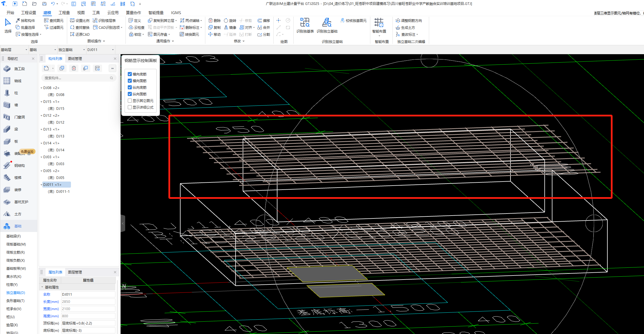Uncheck the 纵向面筋 checkbox
644x334 pixels.
pos(130,94)
